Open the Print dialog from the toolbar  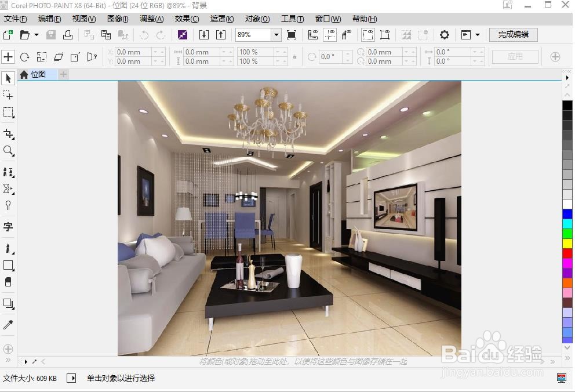click(68, 35)
